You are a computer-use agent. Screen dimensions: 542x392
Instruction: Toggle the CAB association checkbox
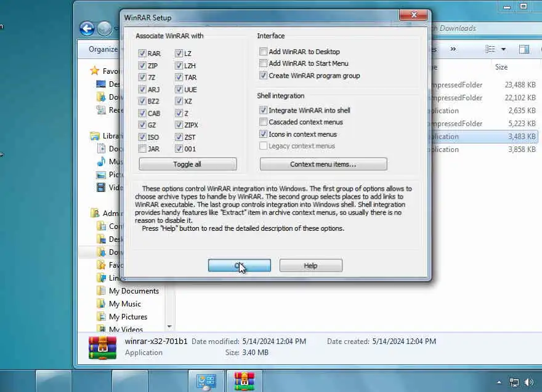point(142,113)
